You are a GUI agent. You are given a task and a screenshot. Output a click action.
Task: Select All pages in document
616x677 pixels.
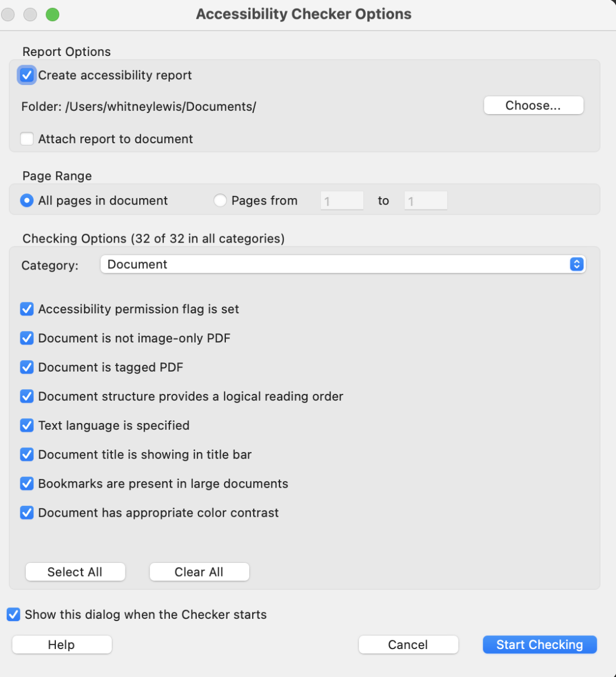(x=27, y=200)
